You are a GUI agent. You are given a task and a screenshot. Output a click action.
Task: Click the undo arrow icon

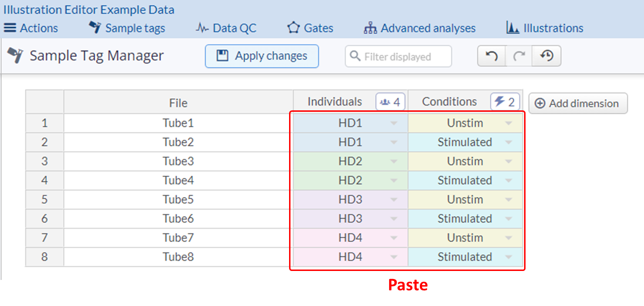coord(491,56)
